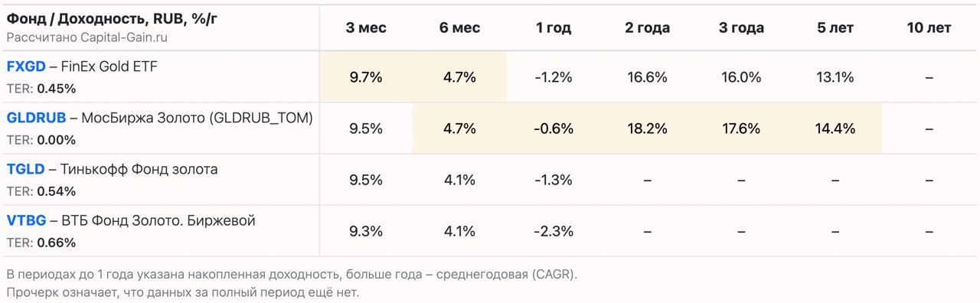Click GLDRUB 5-year return 14.4% cell
The width and height of the screenshot is (980, 303).
(835, 129)
